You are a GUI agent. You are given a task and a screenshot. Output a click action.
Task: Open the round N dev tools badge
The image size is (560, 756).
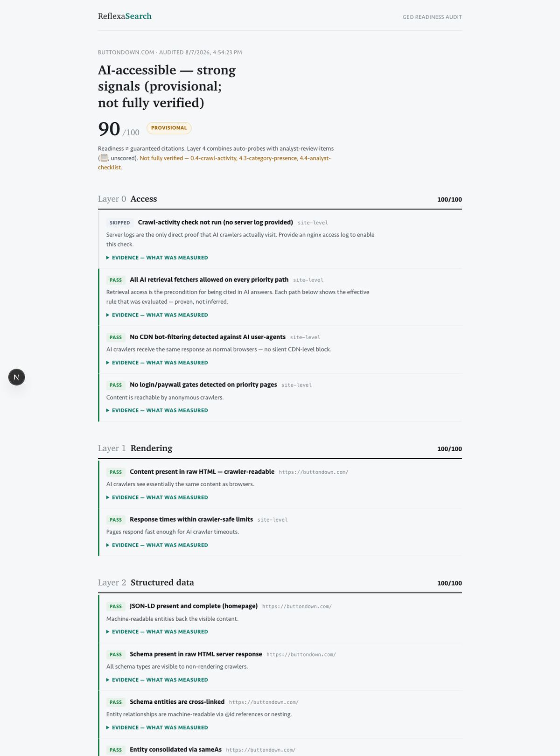(16, 377)
